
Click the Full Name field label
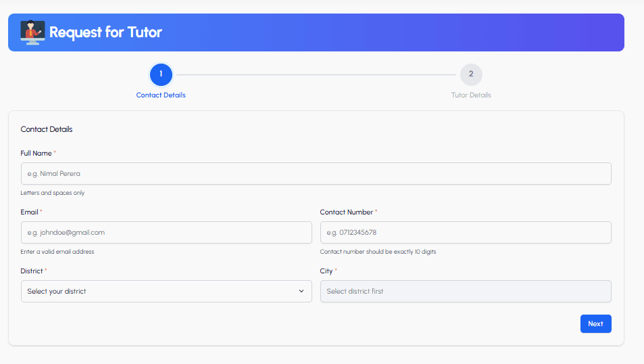click(x=36, y=153)
